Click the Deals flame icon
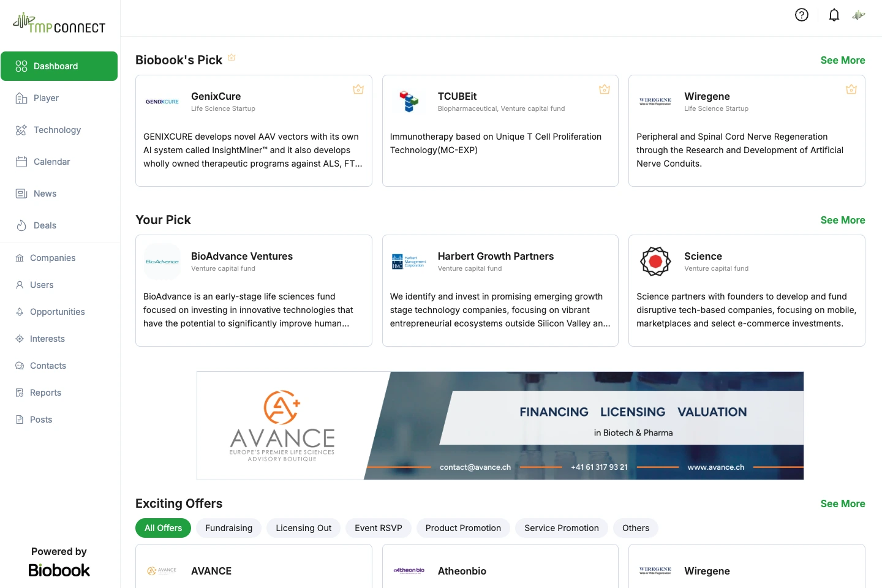 pyautogui.click(x=21, y=225)
